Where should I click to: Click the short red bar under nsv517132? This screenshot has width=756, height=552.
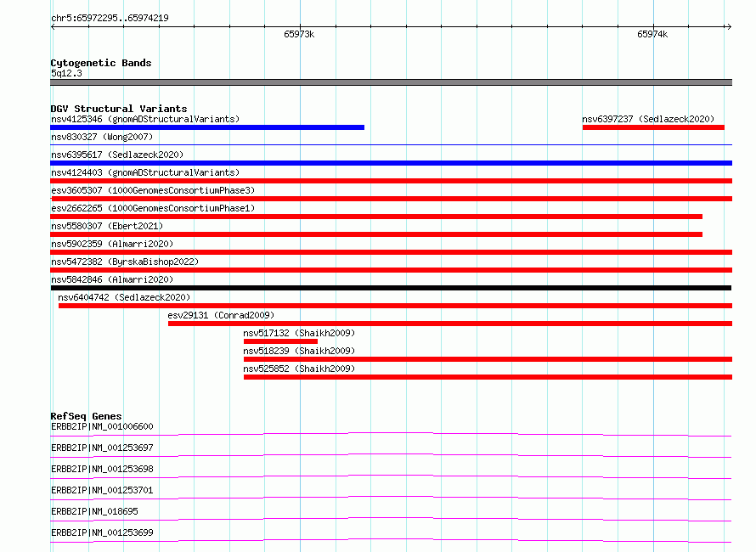coord(280,341)
